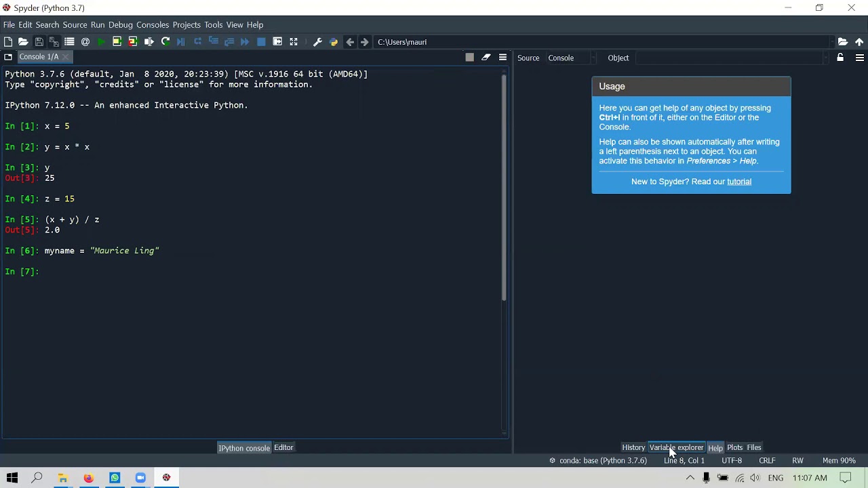Switch to the History tab
The height and width of the screenshot is (488, 868).
pos(633,447)
